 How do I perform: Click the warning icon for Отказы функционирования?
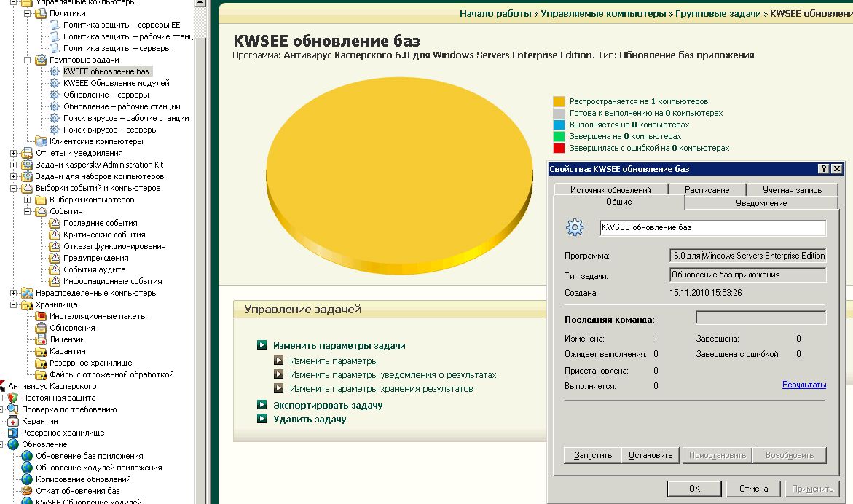55,246
